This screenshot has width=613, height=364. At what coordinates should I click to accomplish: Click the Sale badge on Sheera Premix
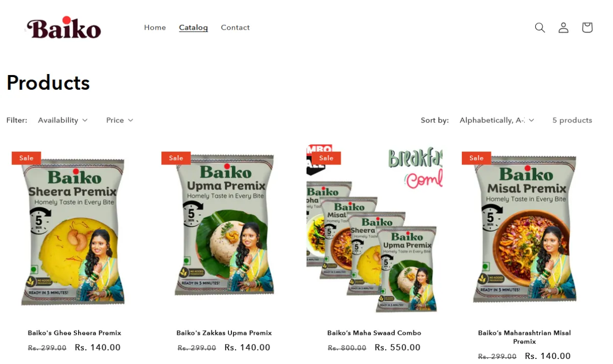coord(27,158)
